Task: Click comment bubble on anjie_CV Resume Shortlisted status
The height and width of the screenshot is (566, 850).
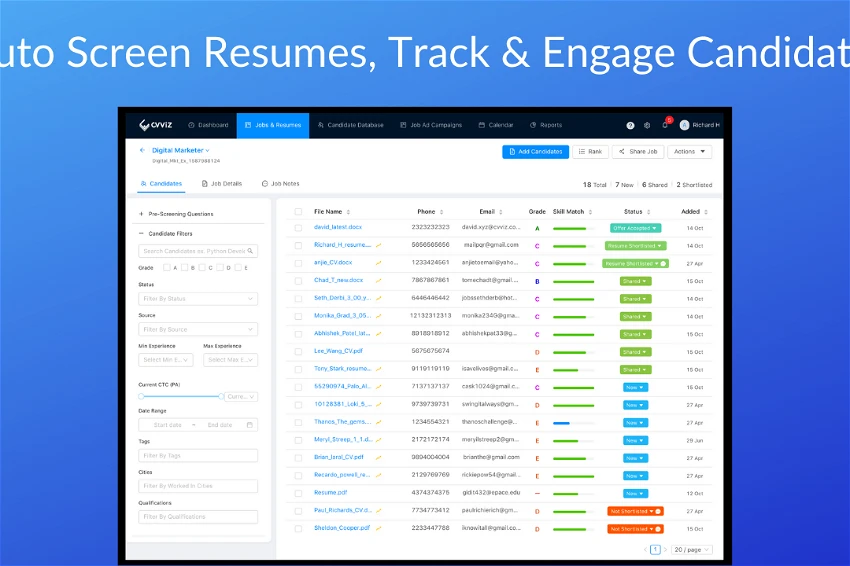Action: [x=663, y=263]
